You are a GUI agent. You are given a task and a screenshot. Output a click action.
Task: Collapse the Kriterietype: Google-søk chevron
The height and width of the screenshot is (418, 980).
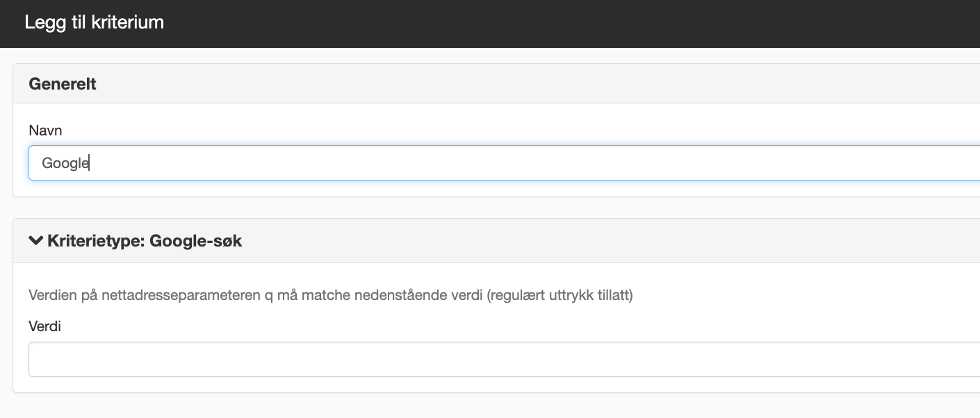point(35,241)
